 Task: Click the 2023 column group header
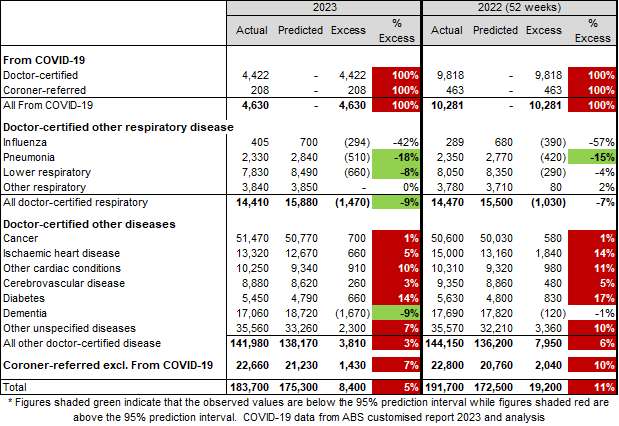[x=323, y=7]
